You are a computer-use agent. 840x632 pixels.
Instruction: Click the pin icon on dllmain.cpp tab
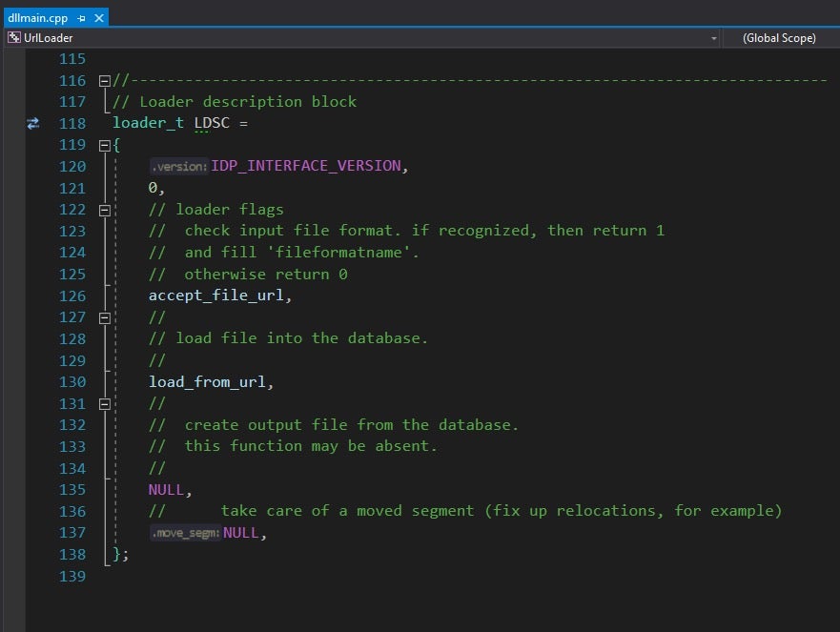pyautogui.click(x=81, y=18)
